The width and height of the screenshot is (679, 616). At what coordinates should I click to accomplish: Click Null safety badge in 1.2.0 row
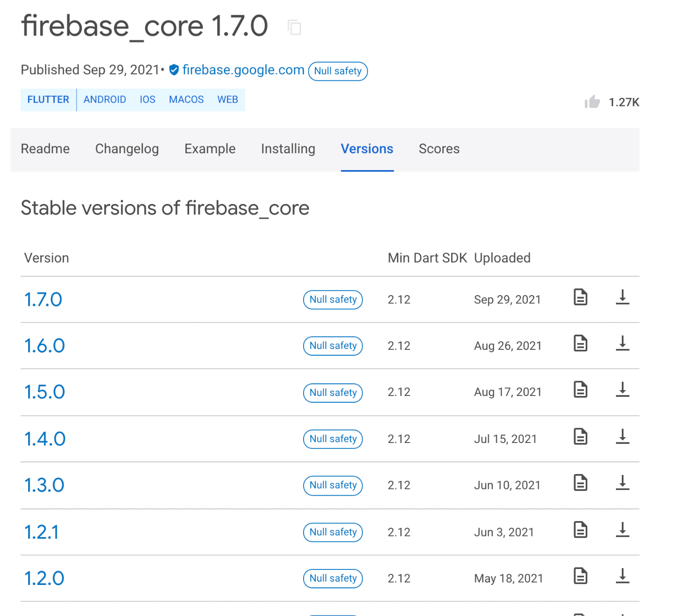coord(333,578)
